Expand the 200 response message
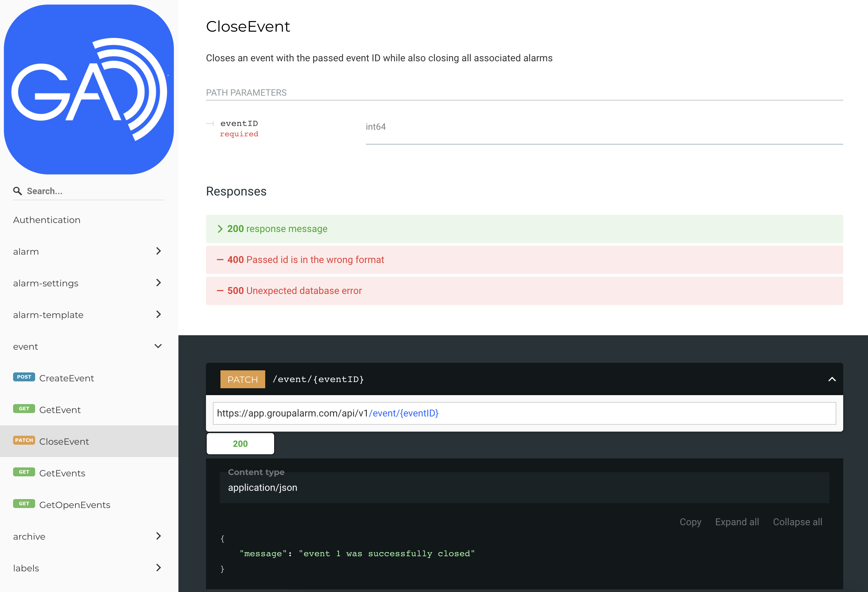 [x=277, y=229]
